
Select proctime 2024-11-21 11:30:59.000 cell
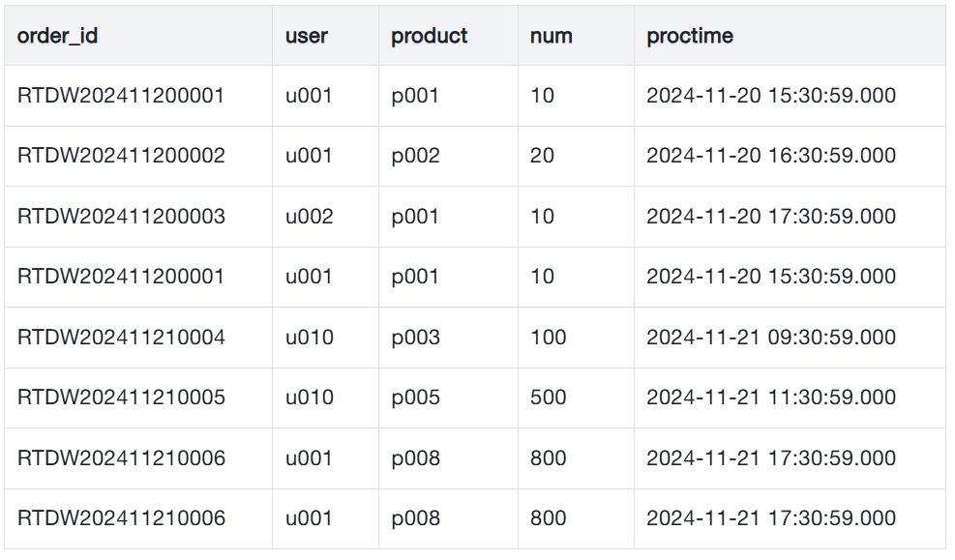[x=771, y=398]
